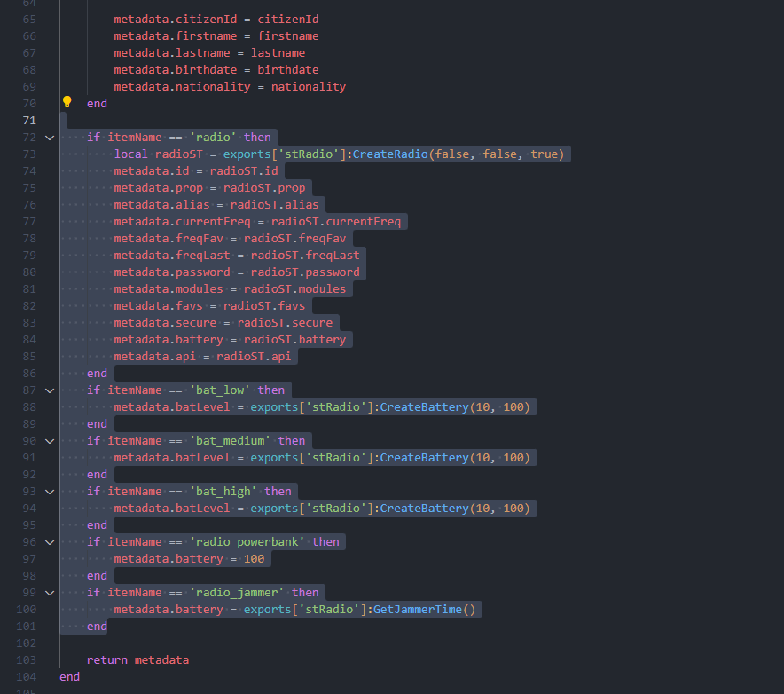This screenshot has height=694, width=784.
Task: Click the metadata.api assignment line
Action: click(x=204, y=357)
